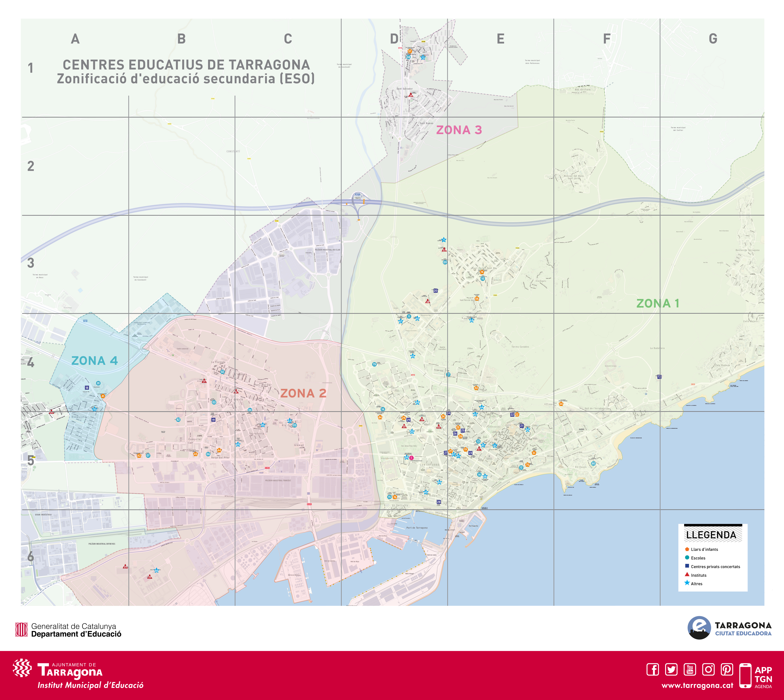Click the Generalitat de Catalunya emblem
This screenshot has height=700, width=784.
21,630
